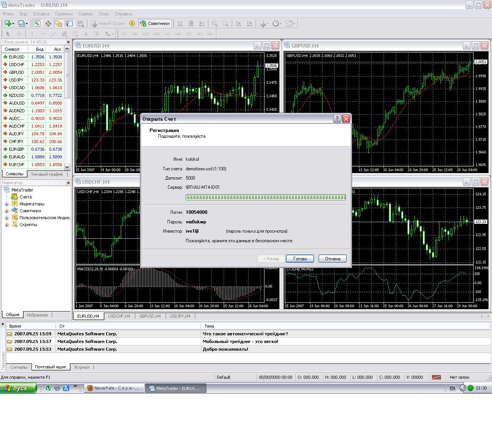Image resolution: width=492 pixels, height=448 pixels.
Task: Click the connection status bars icon
Action: tap(436, 377)
